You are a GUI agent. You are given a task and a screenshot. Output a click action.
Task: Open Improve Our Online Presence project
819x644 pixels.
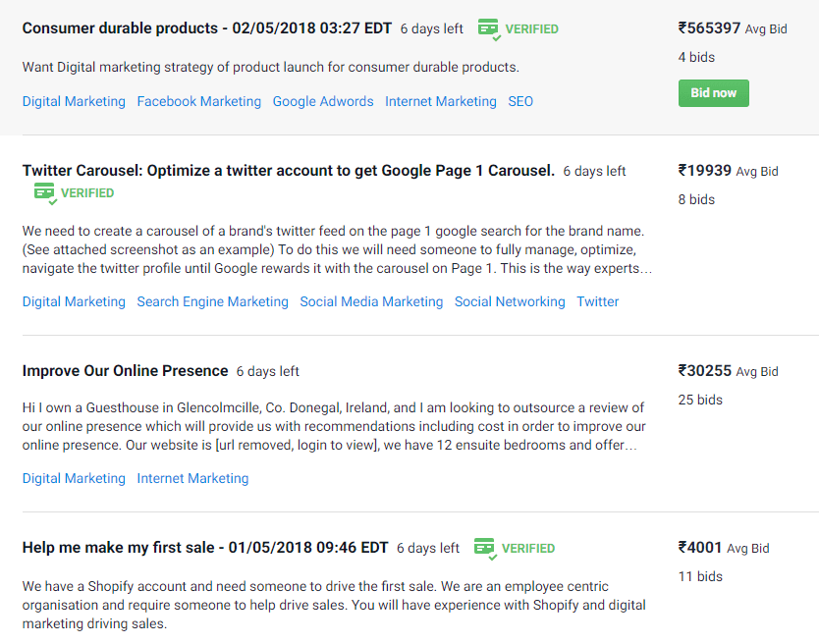click(x=126, y=371)
